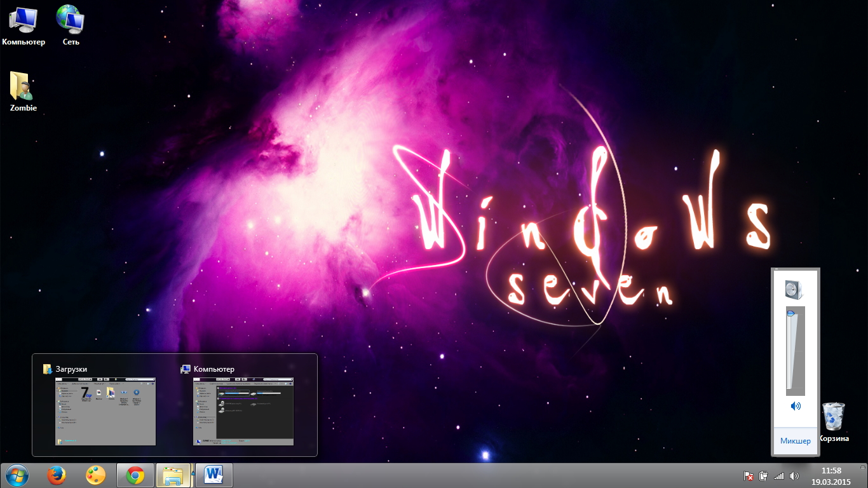The image size is (868, 488).
Task: Click the speaker volume tray icon
Action: tap(794, 475)
